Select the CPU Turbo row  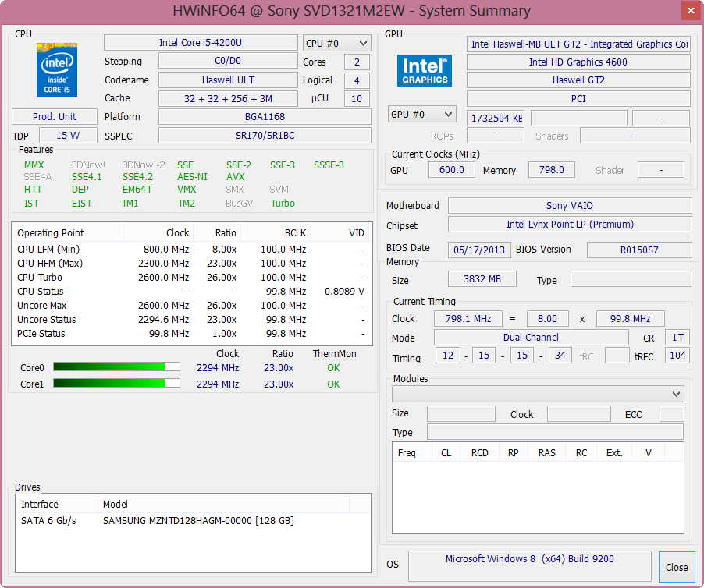point(192,277)
